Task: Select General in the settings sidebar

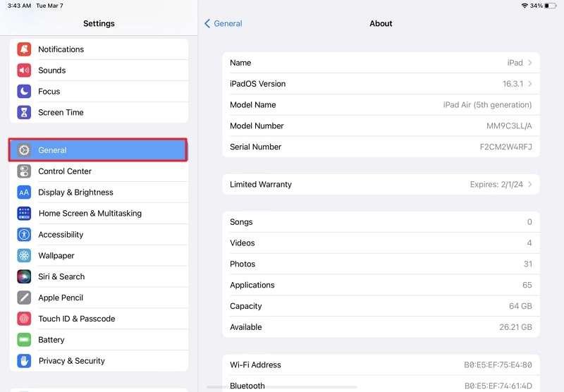Action: pyautogui.click(x=98, y=150)
